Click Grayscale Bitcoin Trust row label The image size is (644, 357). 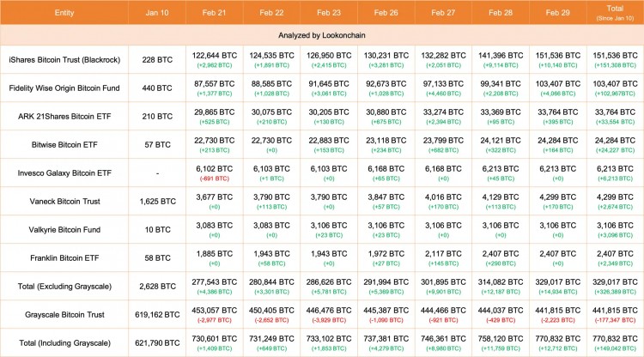pos(64,314)
